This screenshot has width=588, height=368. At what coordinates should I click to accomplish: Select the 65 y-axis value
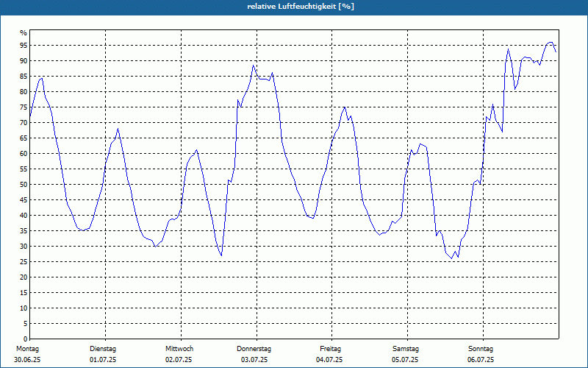click(24, 138)
